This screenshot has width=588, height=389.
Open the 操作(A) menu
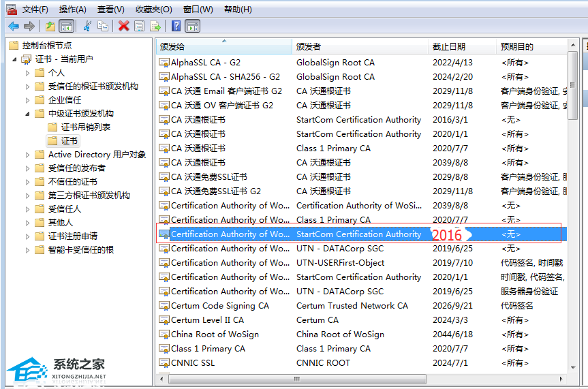(x=72, y=10)
